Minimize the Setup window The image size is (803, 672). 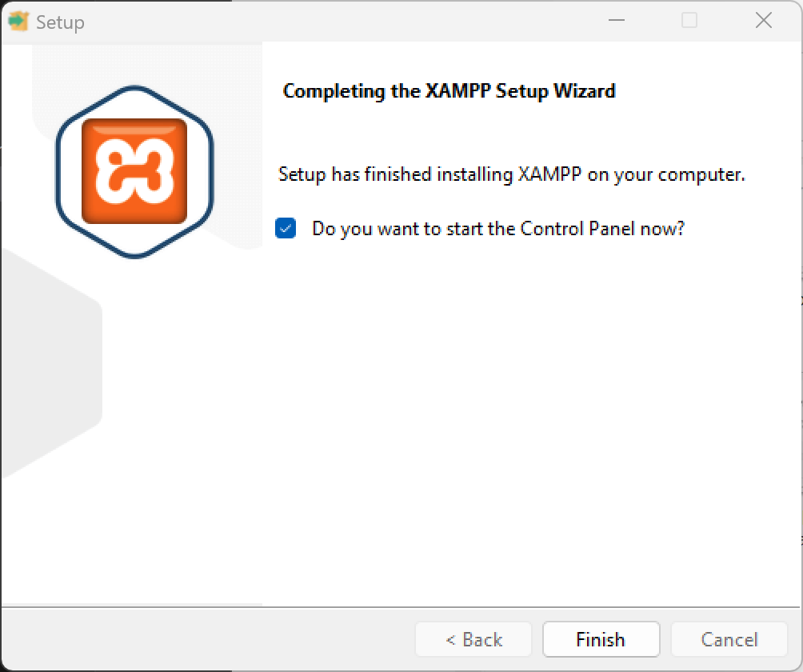pyautogui.click(x=617, y=21)
